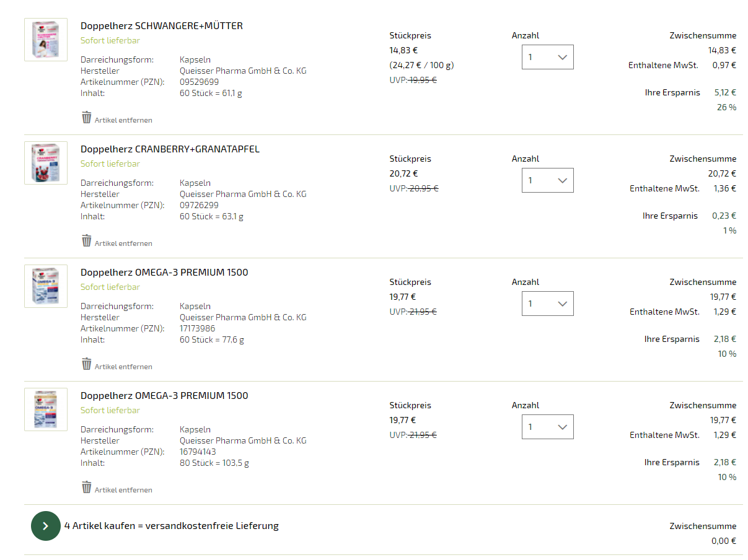This screenshot has height=560, width=748.
Task: Open Anzahl dropdown for CRANBERRY+GRANATAPFEL
Action: pos(548,180)
